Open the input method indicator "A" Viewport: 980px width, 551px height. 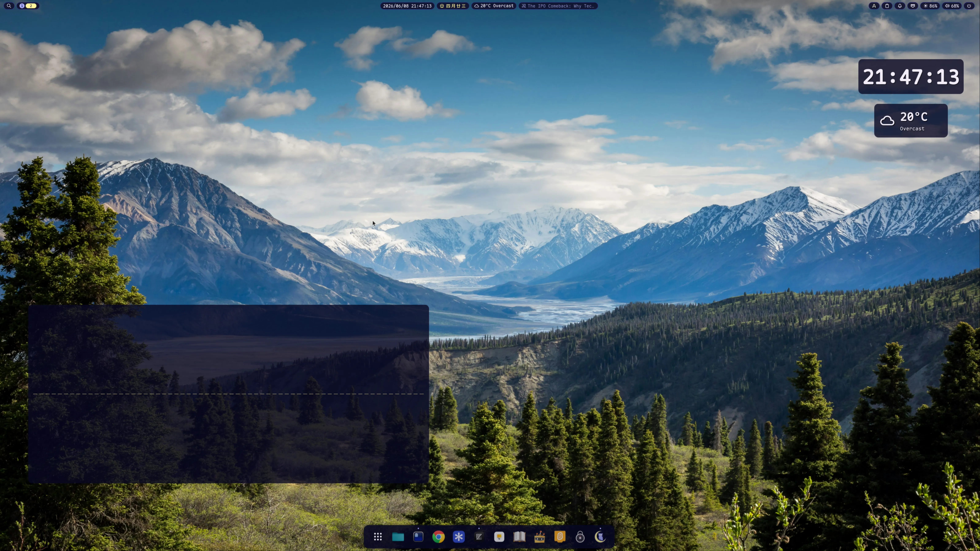[874, 6]
